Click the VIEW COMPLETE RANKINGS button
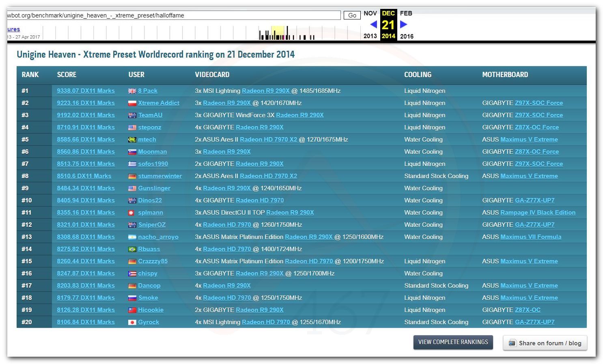 click(x=453, y=342)
